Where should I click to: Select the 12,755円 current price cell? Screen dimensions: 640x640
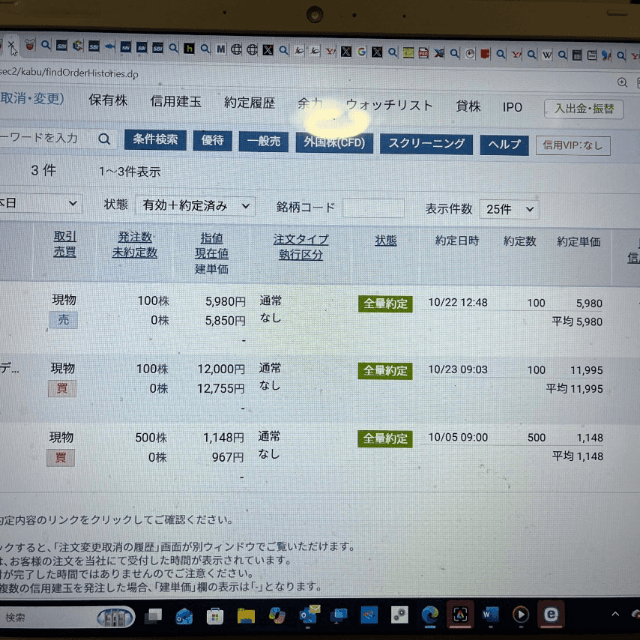[x=221, y=388]
